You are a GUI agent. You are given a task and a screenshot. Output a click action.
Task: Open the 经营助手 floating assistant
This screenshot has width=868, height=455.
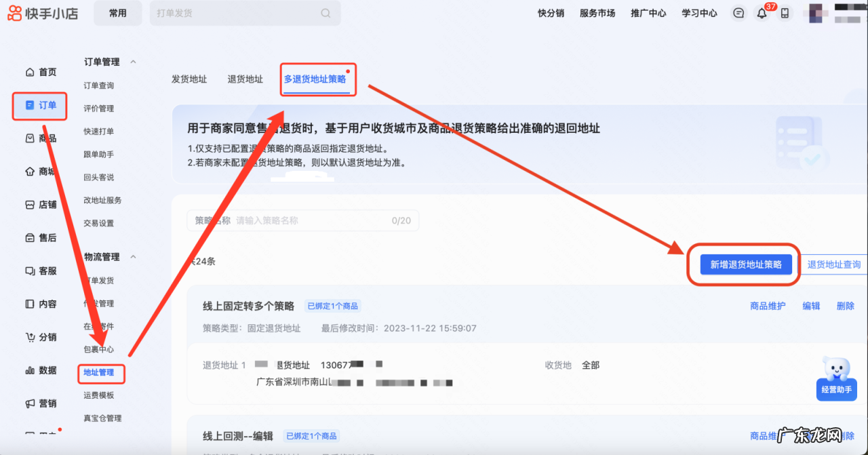click(x=836, y=379)
